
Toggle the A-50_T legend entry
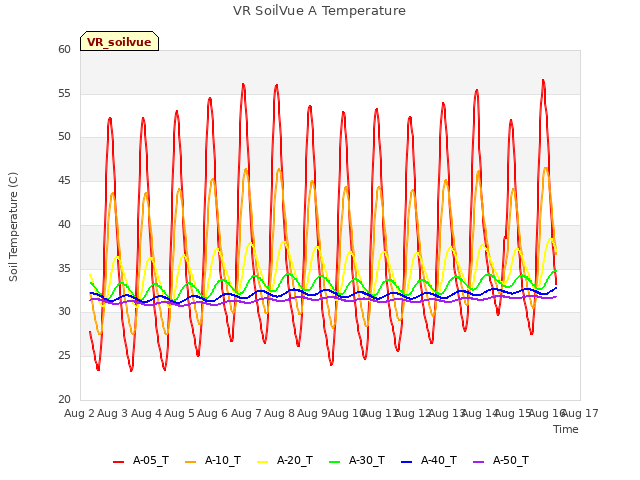tap(501, 460)
